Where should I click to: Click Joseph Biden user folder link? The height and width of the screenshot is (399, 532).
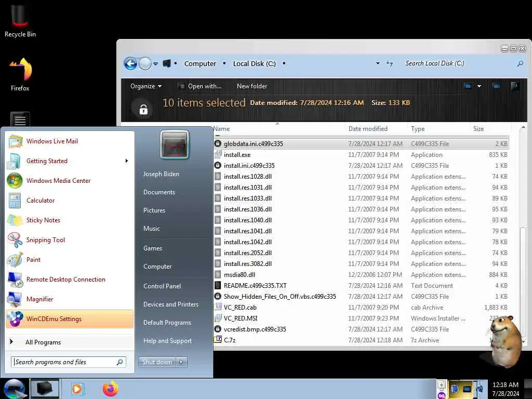click(161, 174)
